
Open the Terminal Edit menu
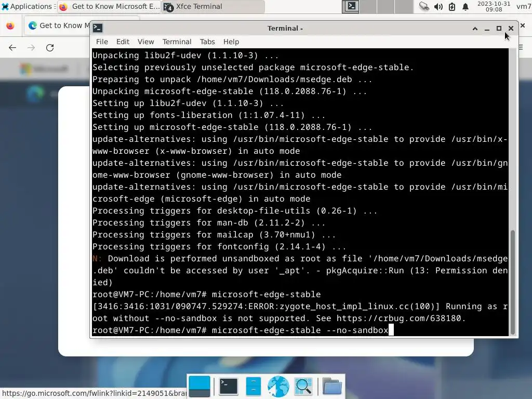[x=123, y=42]
